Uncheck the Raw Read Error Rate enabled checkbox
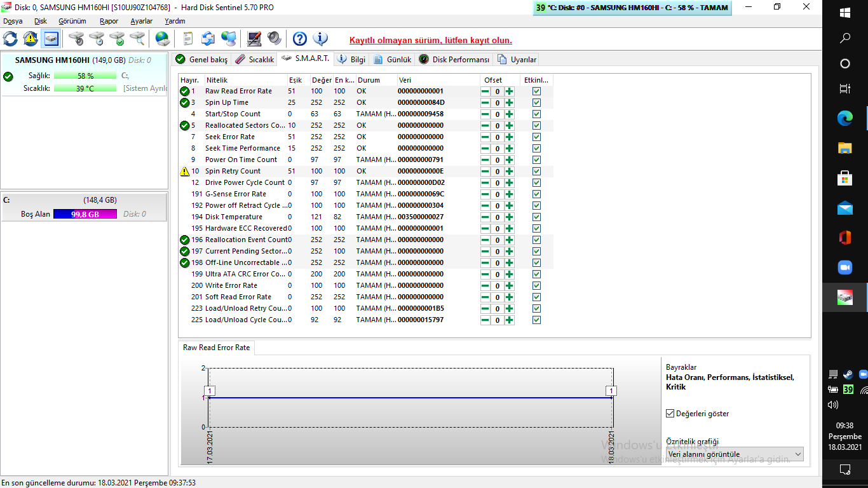Viewport: 868px width, 488px height. click(x=536, y=91)
